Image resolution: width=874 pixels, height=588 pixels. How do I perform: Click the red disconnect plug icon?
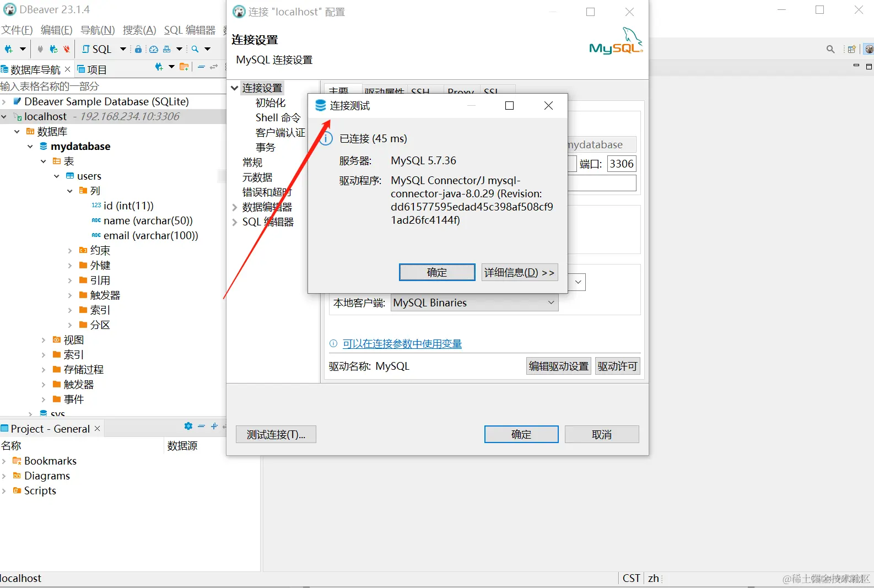click(x=67, y=49)
